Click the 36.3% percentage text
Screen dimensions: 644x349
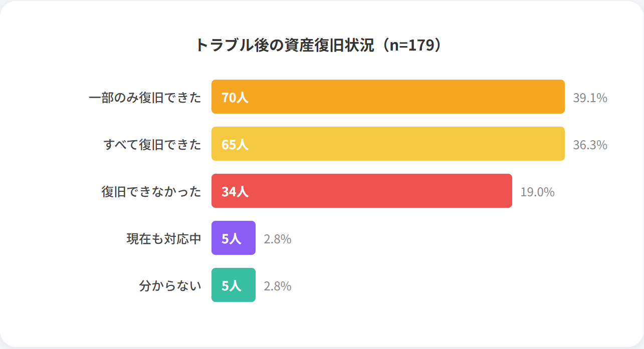590,145
